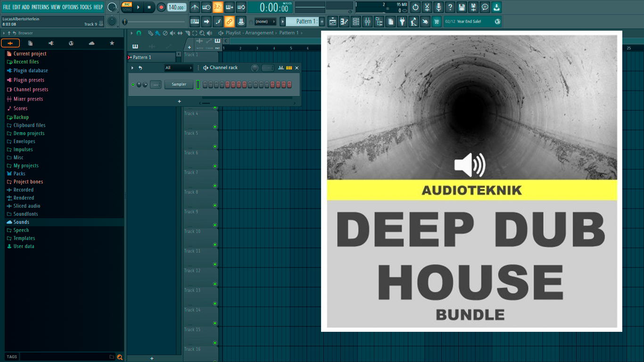Select the playlist paint brush tool
The image size is (644, 362).
(x=157, y=33)
